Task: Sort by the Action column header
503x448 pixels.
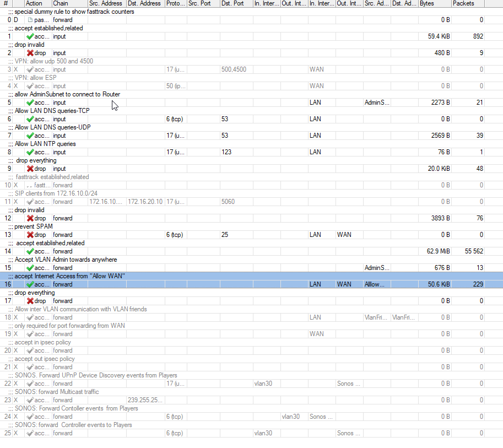Action: (x=38, y=3)
